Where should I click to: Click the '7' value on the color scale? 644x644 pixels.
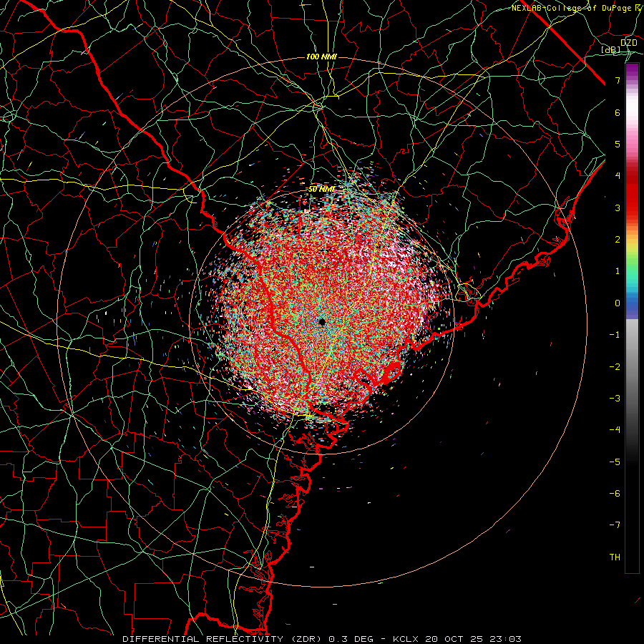[618, 80]
